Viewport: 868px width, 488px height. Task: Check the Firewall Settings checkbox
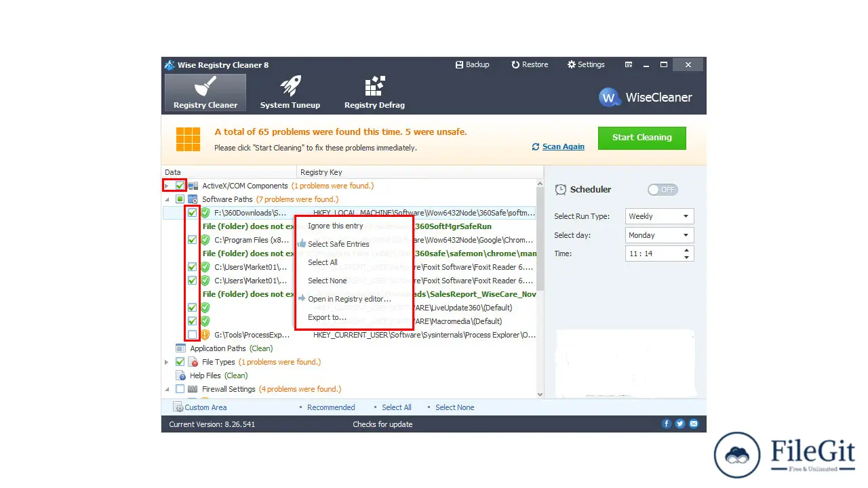tap(180, 389)
